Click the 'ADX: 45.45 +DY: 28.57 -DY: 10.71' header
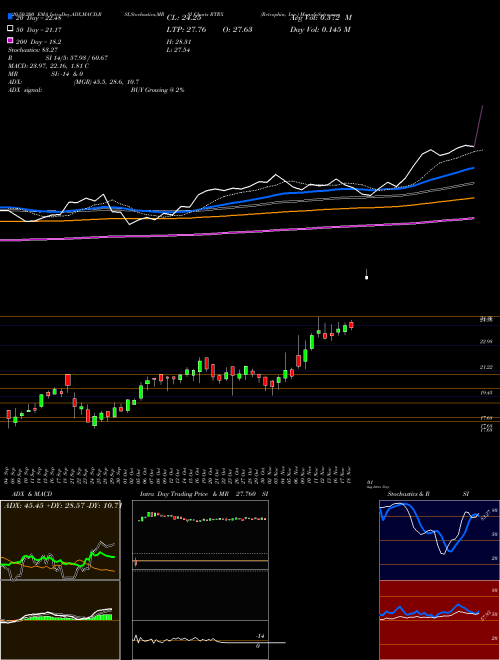500x660 pixels. (x=62, y=505)
